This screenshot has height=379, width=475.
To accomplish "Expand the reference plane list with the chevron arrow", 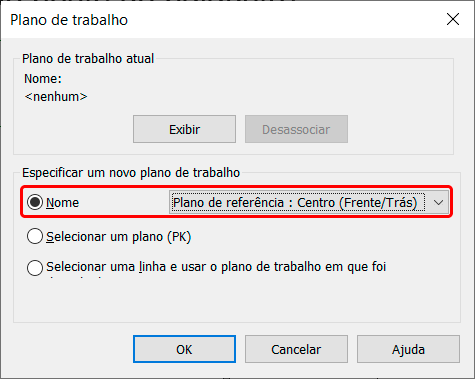I will 438,202.
